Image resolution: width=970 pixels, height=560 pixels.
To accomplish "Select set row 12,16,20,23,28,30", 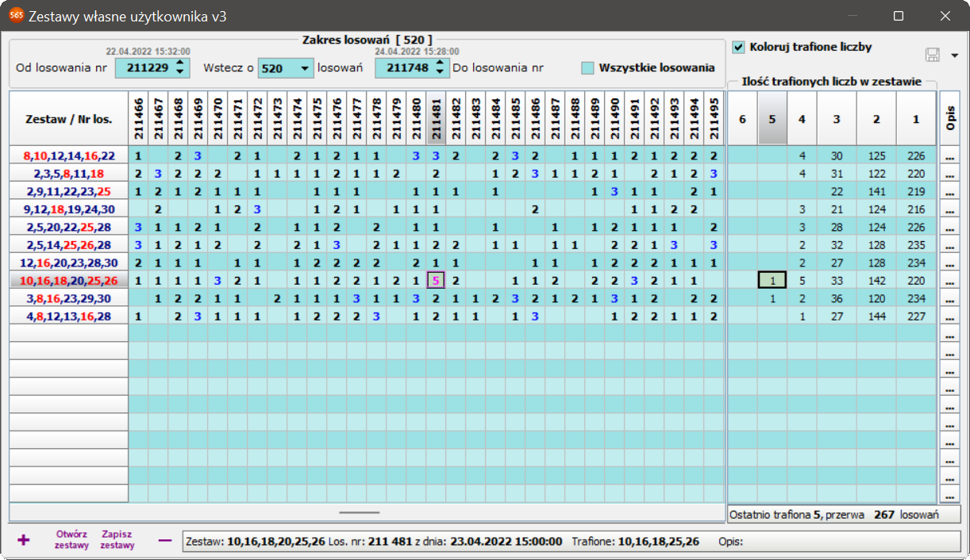I will [69, 263].
